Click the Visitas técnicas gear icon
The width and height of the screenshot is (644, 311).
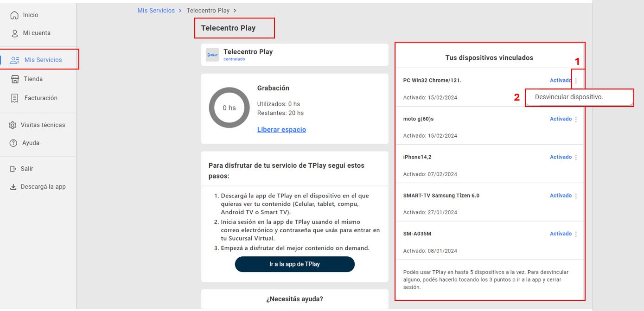13,125
